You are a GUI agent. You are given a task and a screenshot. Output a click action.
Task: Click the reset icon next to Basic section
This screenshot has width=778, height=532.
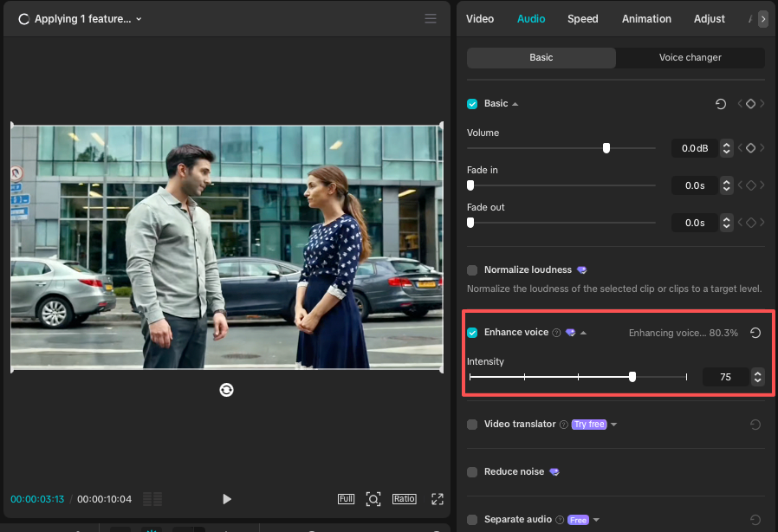tap(720, 103)
